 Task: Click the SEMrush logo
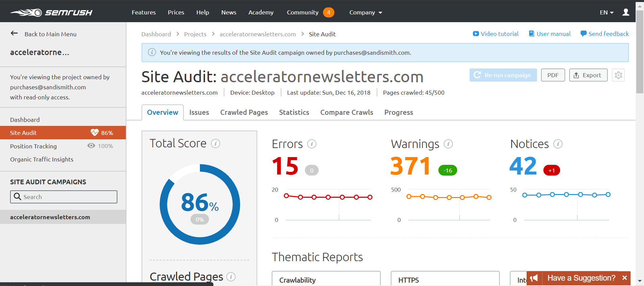click(51, 12)
